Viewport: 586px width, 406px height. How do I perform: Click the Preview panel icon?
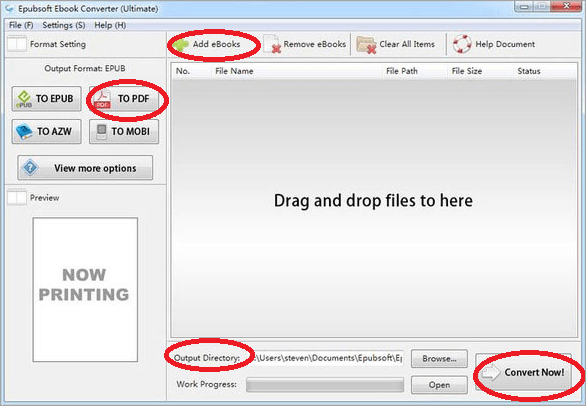(x=17, y=197)
